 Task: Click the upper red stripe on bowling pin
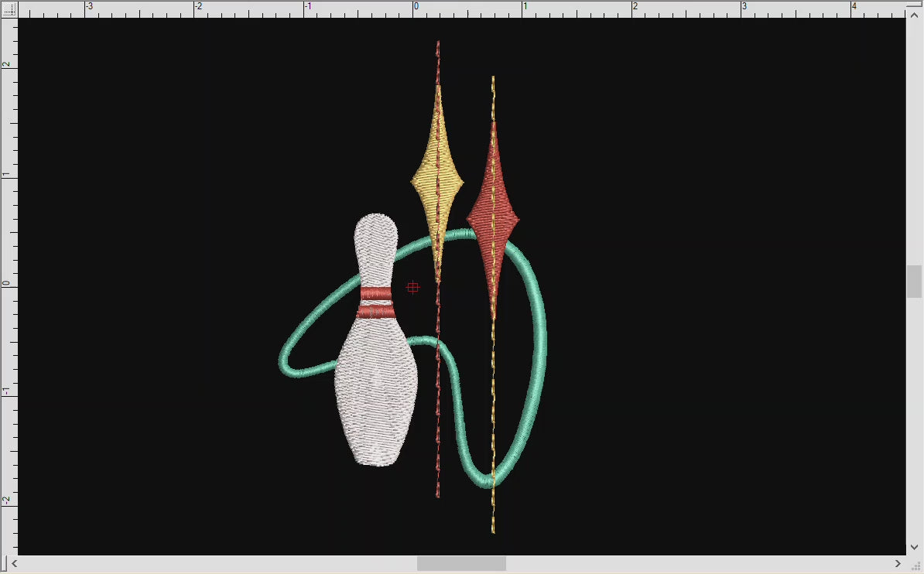(x=376, y=293)
